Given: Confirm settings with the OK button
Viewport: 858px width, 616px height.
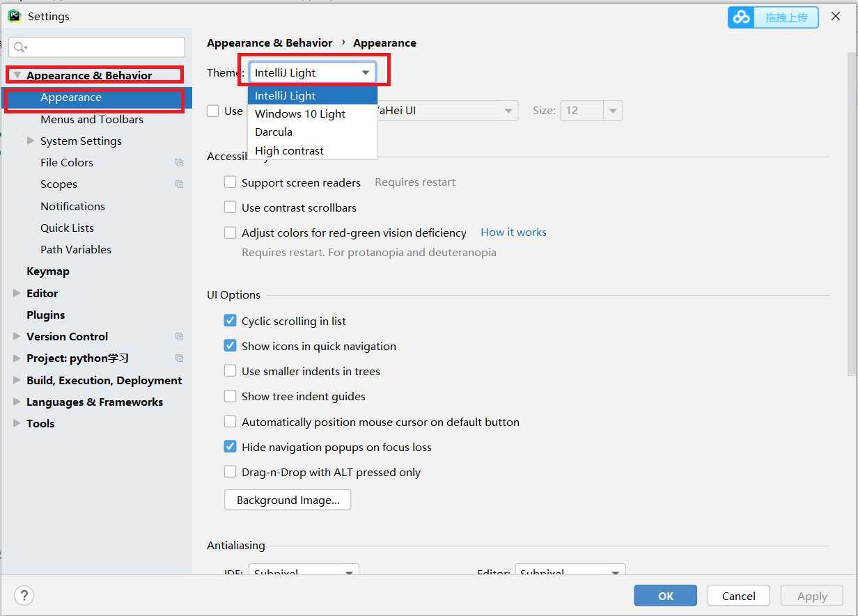Looking at the screenshot, I should click(x=665, y=596).
